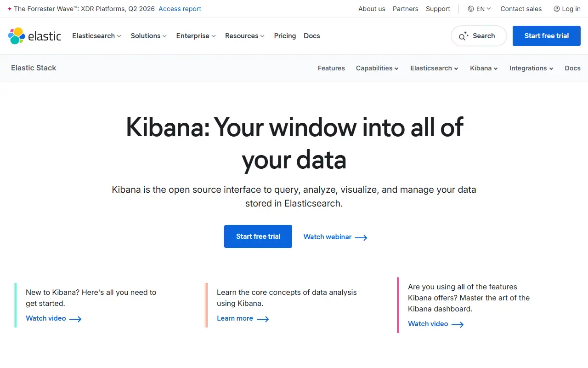Expand Elasticsearch in the Elastic Stack bar
This screenshot has height=368, width=588.
(434, 68)
